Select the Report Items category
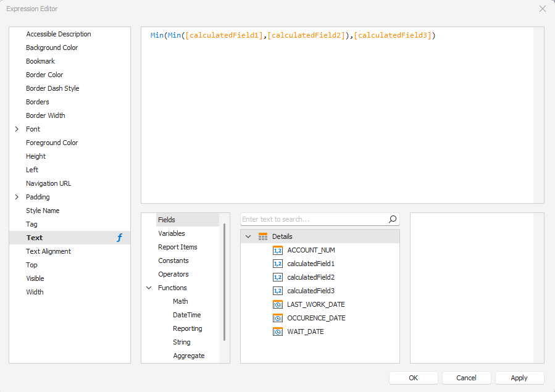 (x=178, y=247)
